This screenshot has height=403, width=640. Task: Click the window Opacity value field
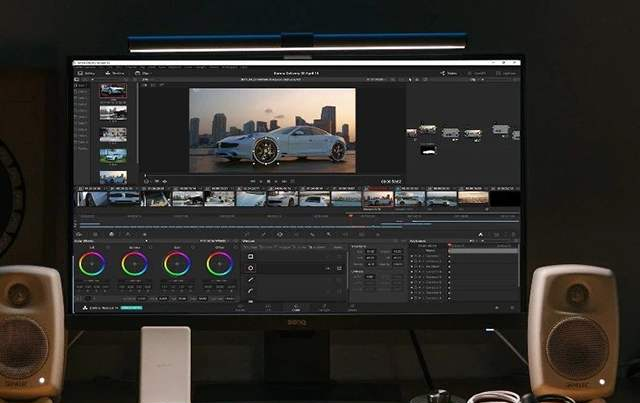tap(398, 265)
